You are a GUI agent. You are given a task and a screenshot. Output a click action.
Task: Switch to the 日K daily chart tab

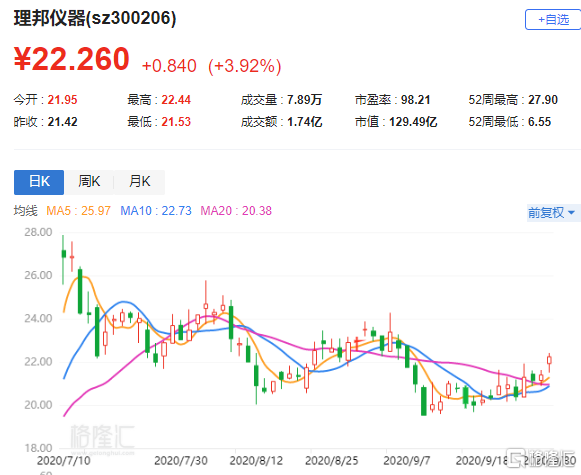pos(39,182)
